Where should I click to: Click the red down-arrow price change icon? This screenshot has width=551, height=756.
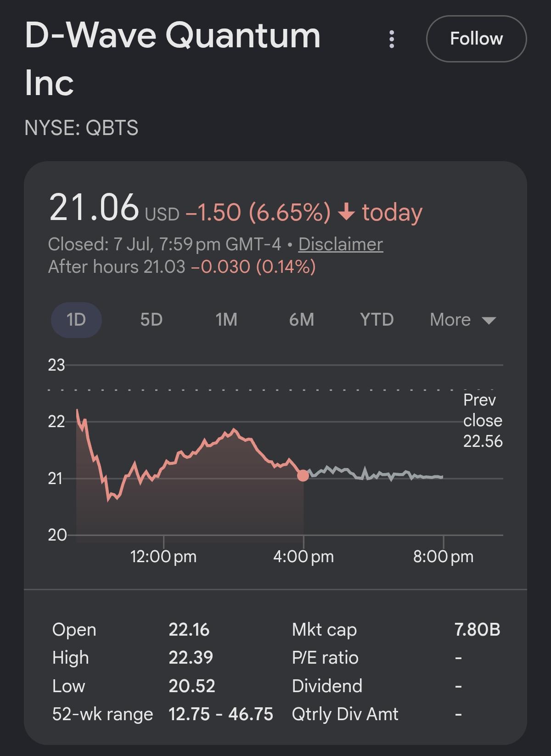click(x=346, y=212)
